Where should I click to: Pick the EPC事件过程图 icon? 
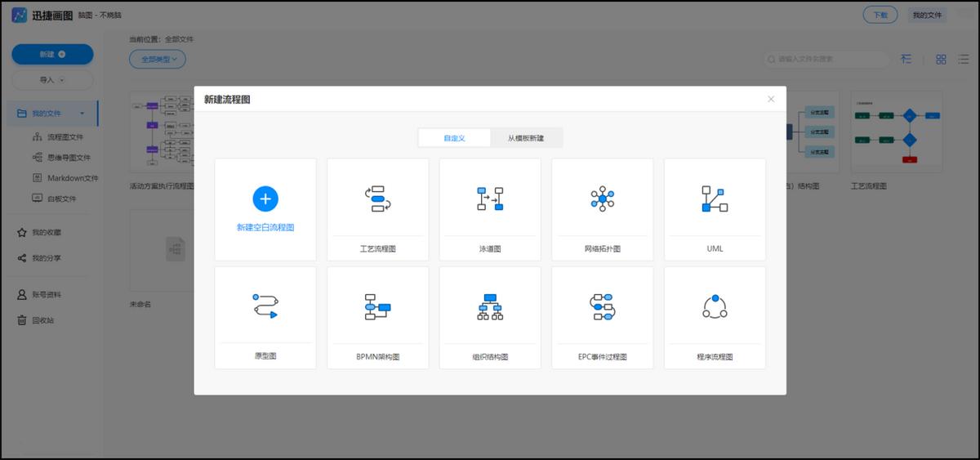point(602,306)
